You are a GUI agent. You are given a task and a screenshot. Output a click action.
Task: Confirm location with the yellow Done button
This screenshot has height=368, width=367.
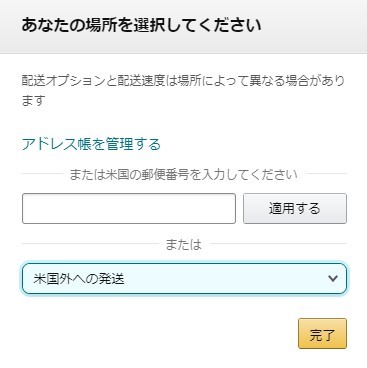322,334
